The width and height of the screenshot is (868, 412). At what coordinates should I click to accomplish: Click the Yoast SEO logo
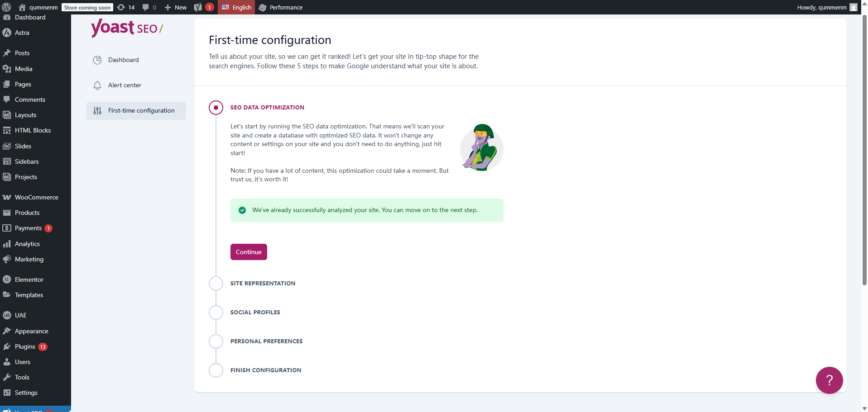coord(127,28)
